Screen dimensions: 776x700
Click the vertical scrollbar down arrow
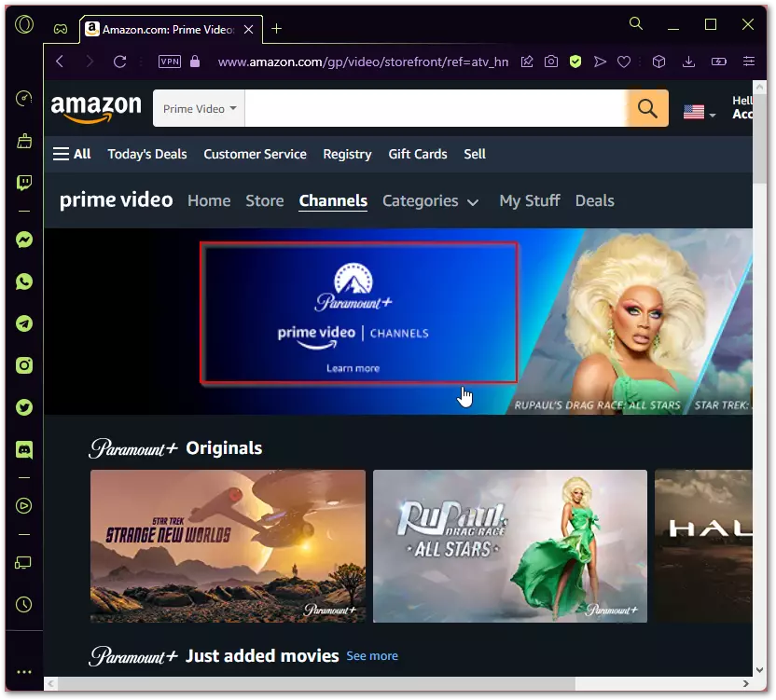tap(759, 670)
